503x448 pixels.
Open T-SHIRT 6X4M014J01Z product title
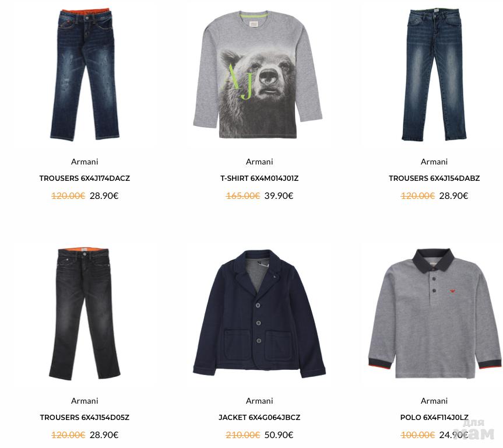(x=259, y=178)
